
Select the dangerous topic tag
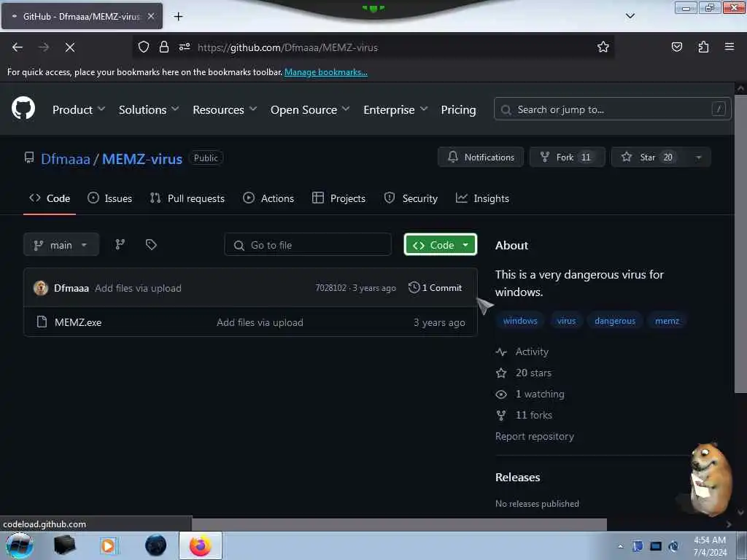(614, 321)
